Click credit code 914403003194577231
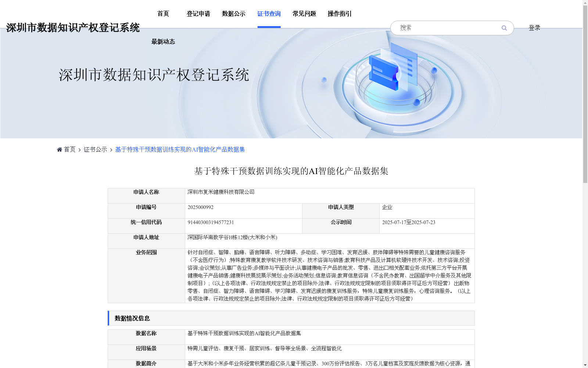 tap(211, 222)
